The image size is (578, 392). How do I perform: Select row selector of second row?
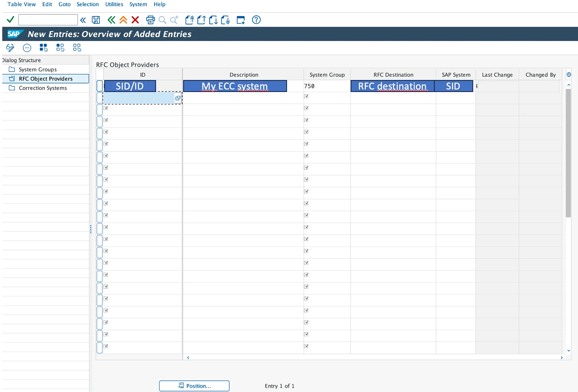[99, 98]
